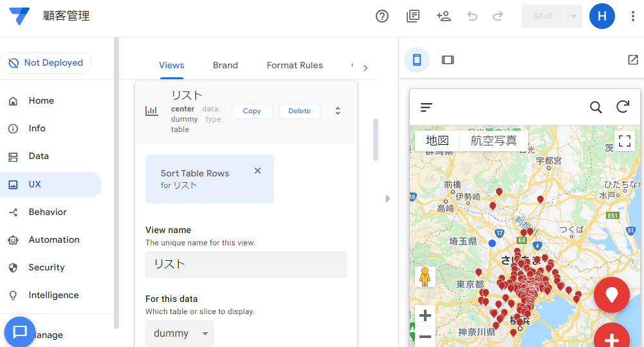This screenshot has width=644, height=347.
Task: Delete the リスト view
Action: (x=299, y=111)
